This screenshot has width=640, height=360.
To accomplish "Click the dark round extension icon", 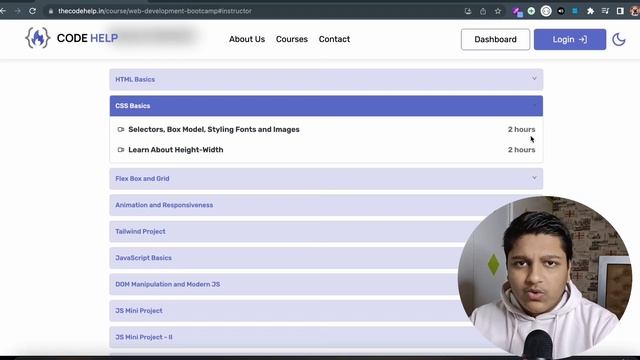I will pos(561,11).
